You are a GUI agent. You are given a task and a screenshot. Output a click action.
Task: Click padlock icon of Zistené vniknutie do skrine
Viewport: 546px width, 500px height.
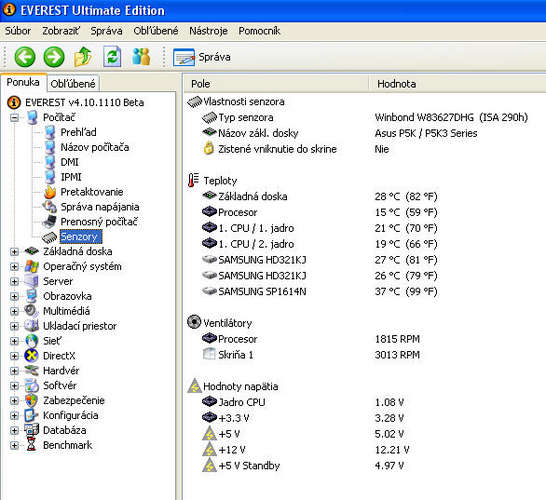(209, 148)
